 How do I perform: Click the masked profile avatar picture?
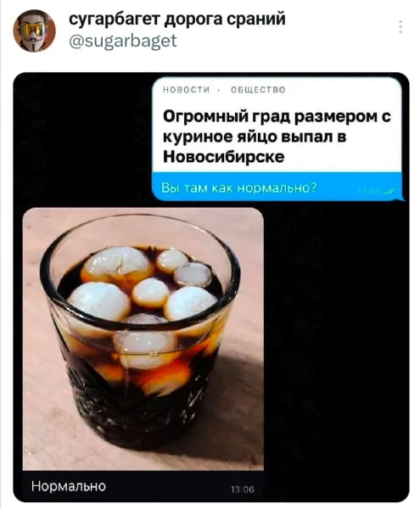[x=34, y=31]
